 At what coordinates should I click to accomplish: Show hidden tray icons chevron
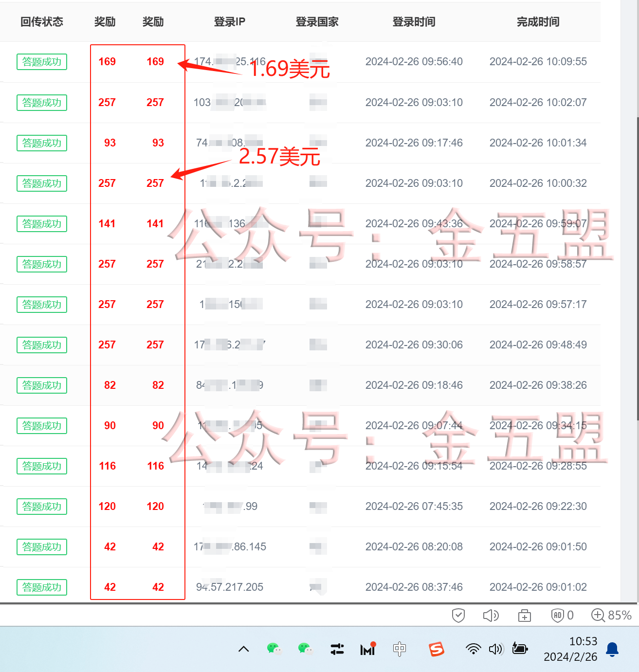[244, 649]
